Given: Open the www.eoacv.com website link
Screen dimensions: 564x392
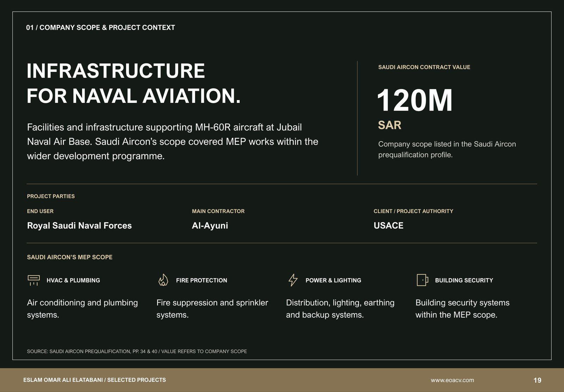Looking at the screenshot, I should click(452, 380).
